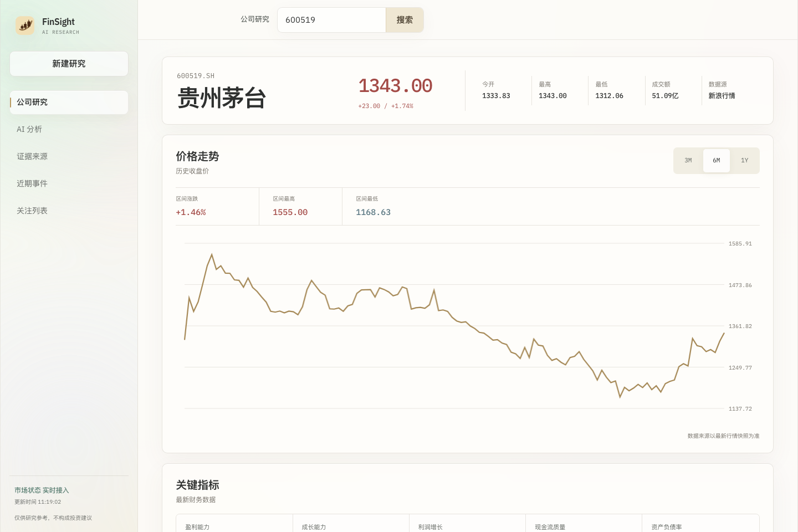Click the chart axis label 1473.86

coord(740,285)
